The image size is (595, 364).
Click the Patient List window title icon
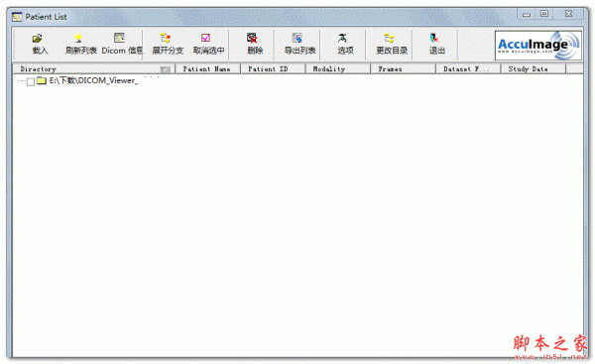(17, 17)
